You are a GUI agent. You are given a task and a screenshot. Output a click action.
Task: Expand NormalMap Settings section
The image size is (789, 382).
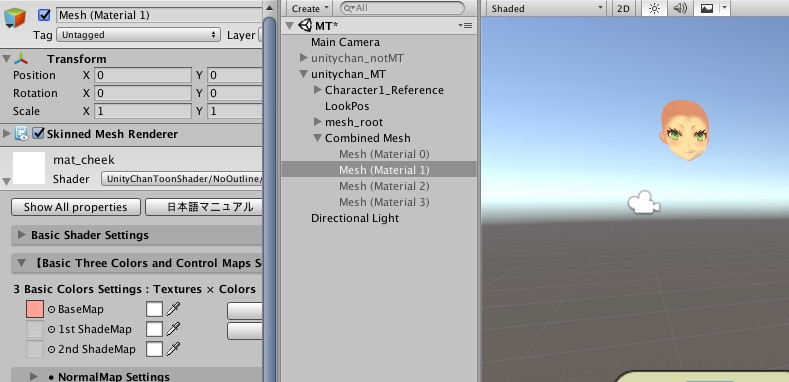coord(34,376)
